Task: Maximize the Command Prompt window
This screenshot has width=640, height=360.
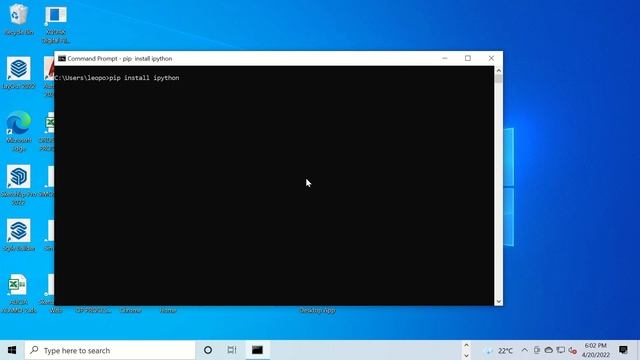Action: tap(468, 58)
